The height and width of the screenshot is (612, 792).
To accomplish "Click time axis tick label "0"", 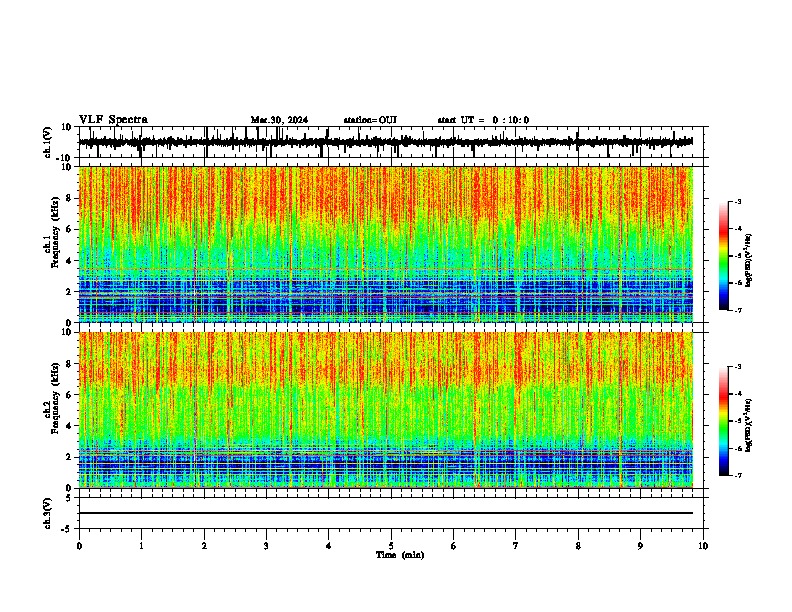I will [79, 546].
